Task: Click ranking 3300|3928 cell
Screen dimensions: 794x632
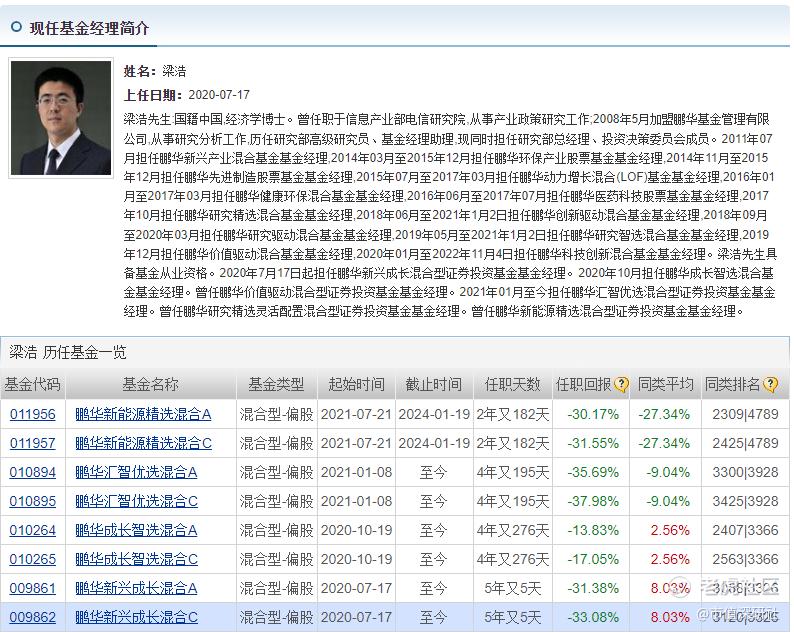Action: tap(745, 472)
